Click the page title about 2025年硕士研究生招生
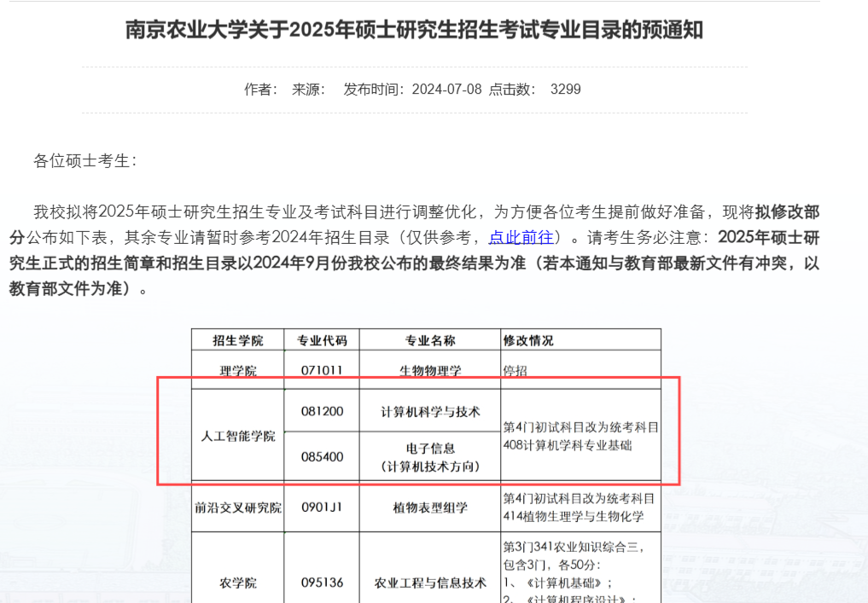 [x=414, y=30]
